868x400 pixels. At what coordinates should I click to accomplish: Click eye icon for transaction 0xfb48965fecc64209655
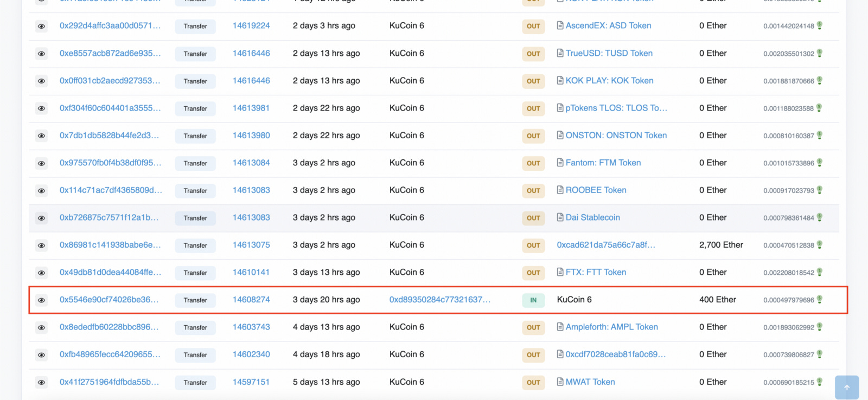(41, 355)
